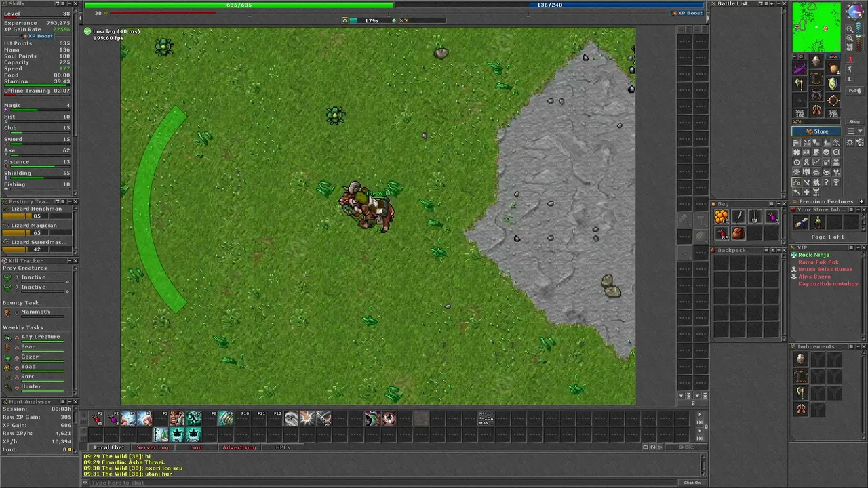Click the 17% progress bar
This screenshot has width=868, height=488.
coord(372,20)
